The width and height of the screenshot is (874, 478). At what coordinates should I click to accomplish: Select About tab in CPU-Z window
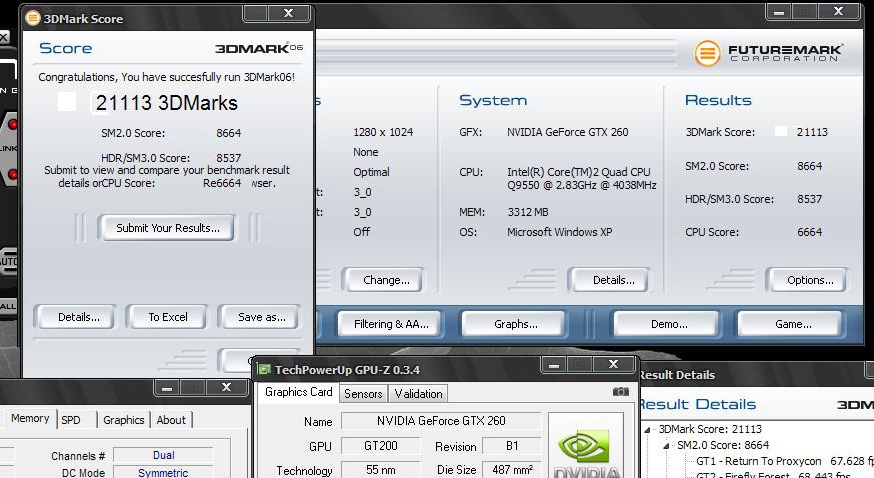click(x=171, y=420)
